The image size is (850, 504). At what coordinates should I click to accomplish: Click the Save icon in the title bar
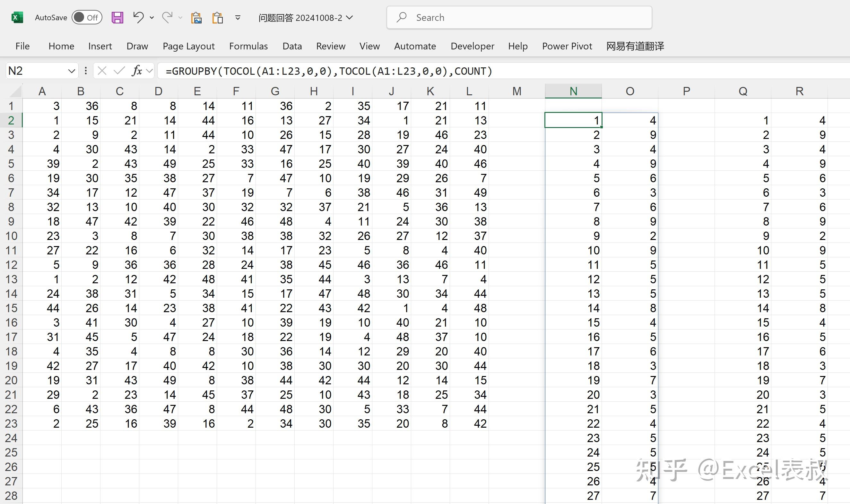pyautogui.click(x=117, y=17)
